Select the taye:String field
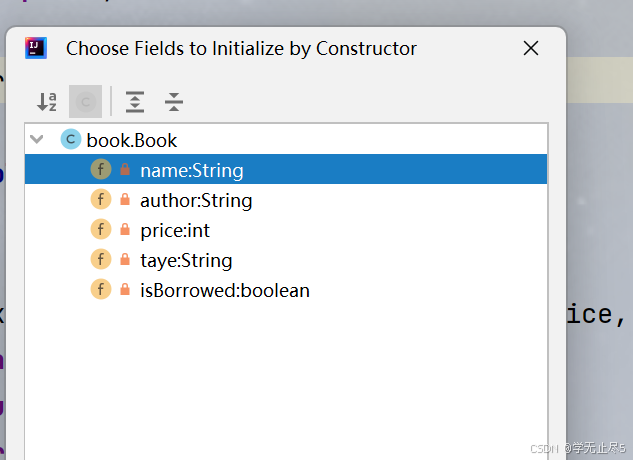 tap(186, 260)
